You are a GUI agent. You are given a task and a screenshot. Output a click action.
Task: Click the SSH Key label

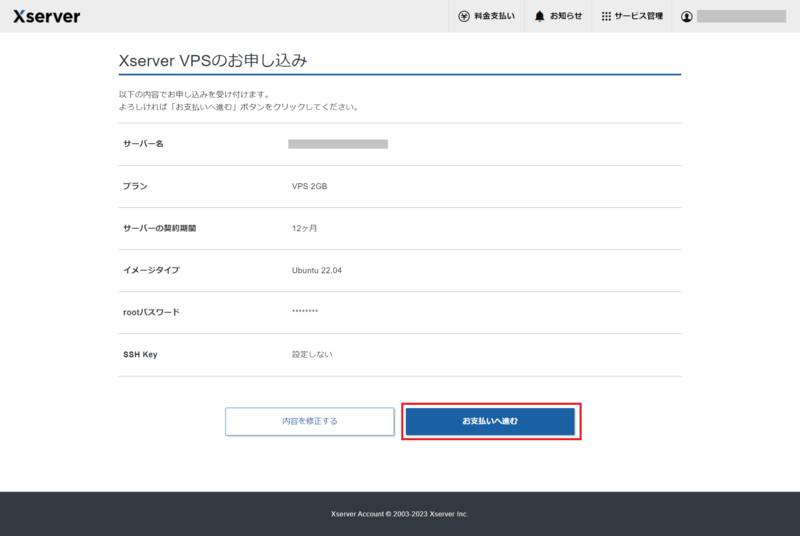pyautogui.click(x=140, y=354)
